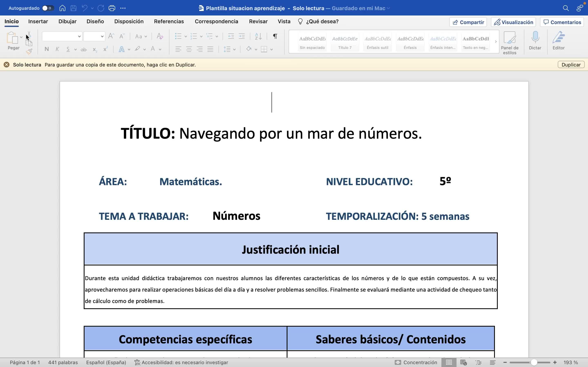This screenshot has height=367, width=588.
Task: Toggle the Autoguardado switch
Action: pyautogui.click(x=47, y=8)
